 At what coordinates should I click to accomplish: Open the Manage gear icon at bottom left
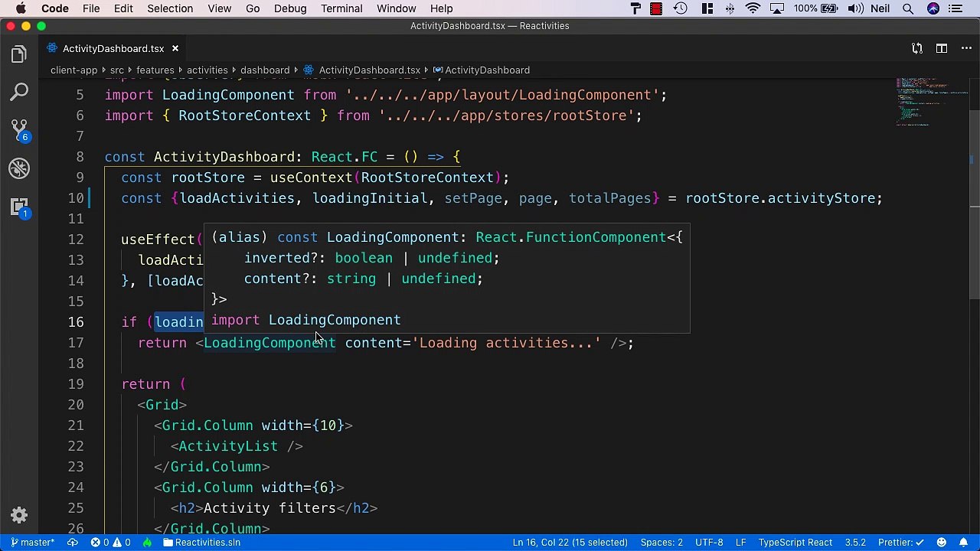pyautogui.click(x=19, y=515)
